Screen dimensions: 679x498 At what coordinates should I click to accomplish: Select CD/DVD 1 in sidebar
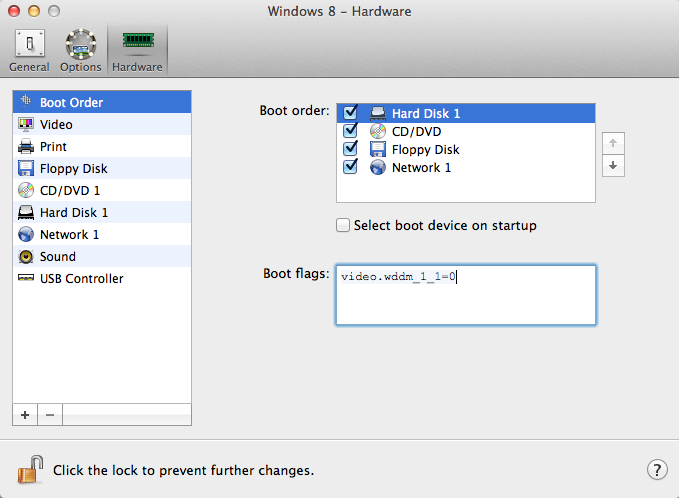click(x=102, y=191)
